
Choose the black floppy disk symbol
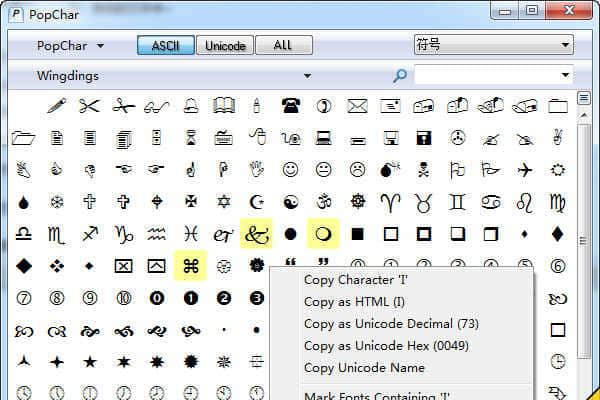424,138
